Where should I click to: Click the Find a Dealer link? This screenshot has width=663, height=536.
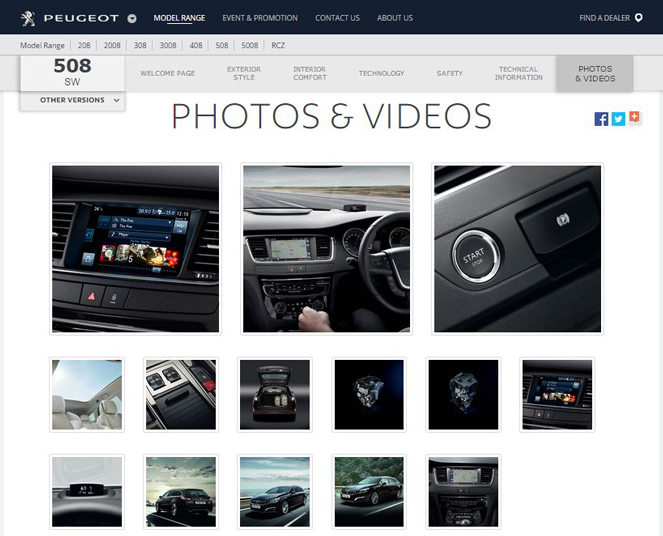coord(605,18)
